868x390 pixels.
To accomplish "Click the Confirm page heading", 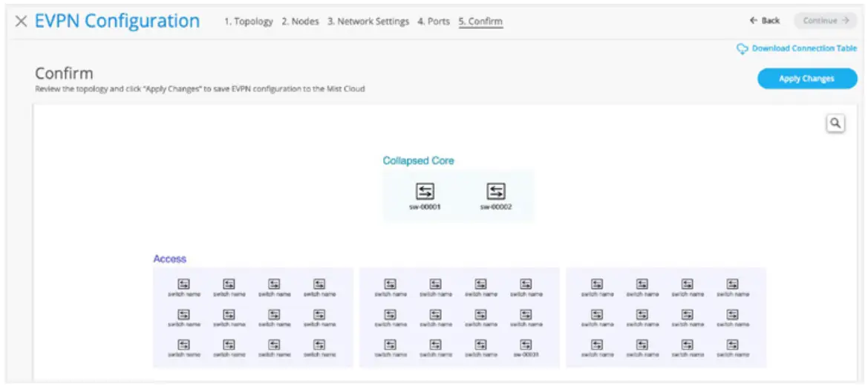I will tap(64, 74).
